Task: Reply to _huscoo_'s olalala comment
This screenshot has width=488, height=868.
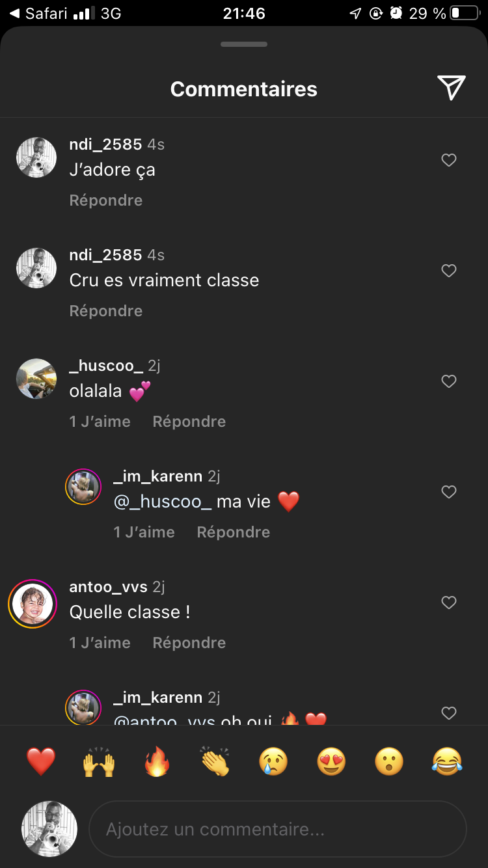Action: click(189, 422)
